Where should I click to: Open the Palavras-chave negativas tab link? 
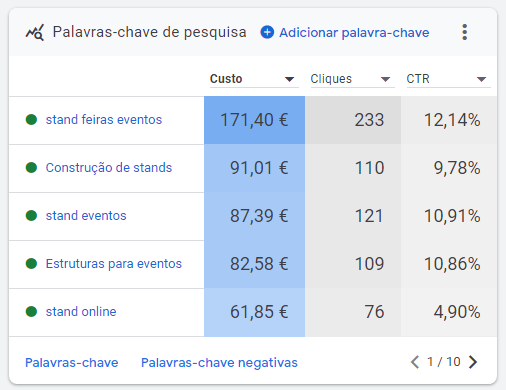pyautogui.click(x=219, y=362)
